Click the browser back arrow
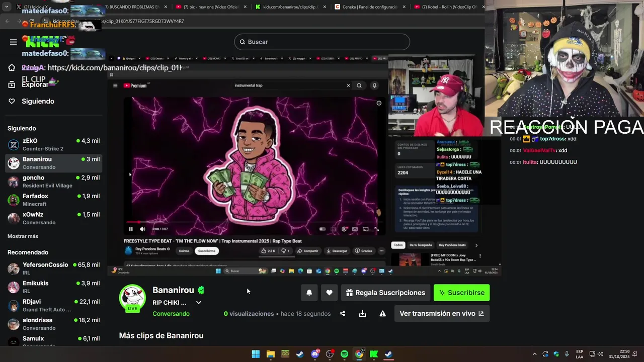This screenshot has height=362, width=644. click(x=7, y=21)
